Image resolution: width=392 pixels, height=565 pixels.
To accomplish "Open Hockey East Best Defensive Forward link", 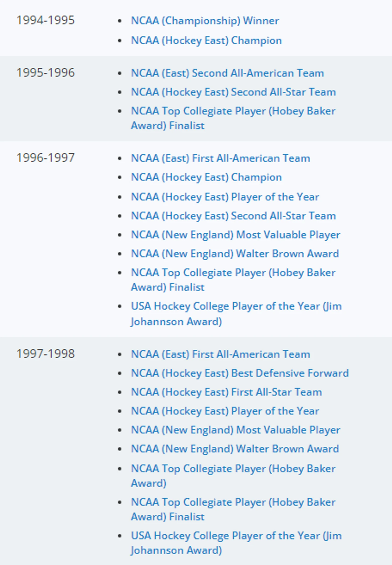I will [239, 373].
